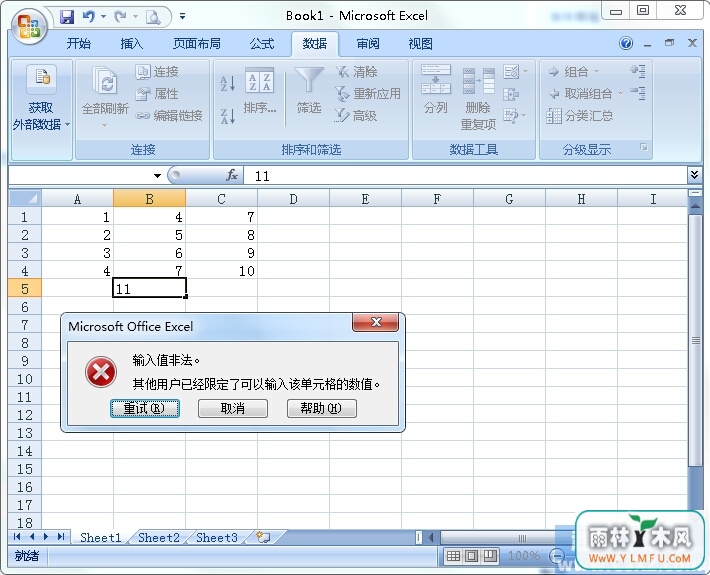The height and width of the screenshot is (575, 710).
Task: Click cell C4 containing 10
Action: 221,271
